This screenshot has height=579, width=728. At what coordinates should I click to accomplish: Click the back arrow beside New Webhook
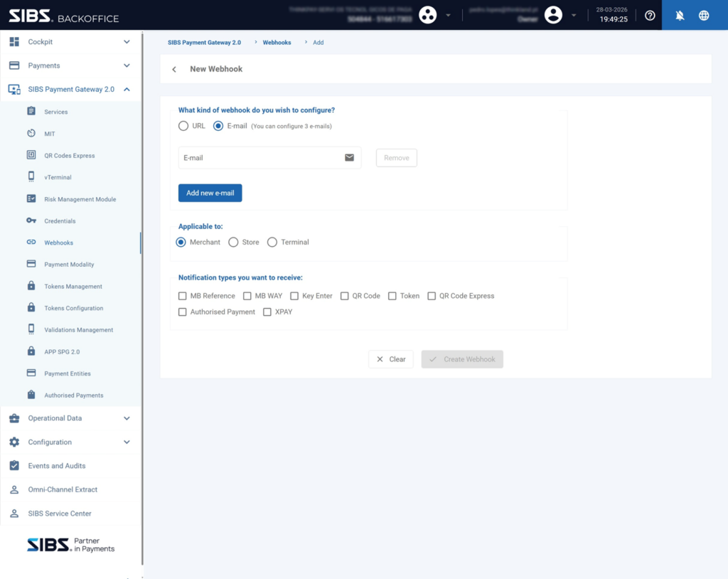pos(174,70)
